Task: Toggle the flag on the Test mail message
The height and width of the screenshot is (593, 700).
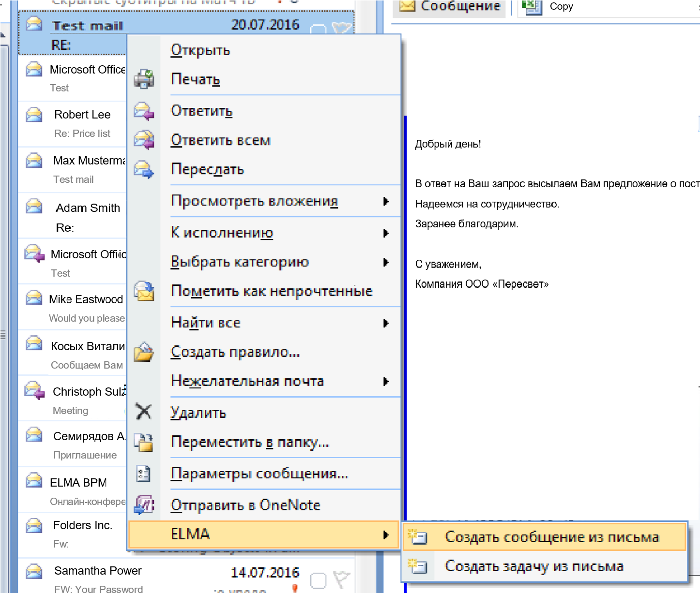Action: (x=342, y=28)
